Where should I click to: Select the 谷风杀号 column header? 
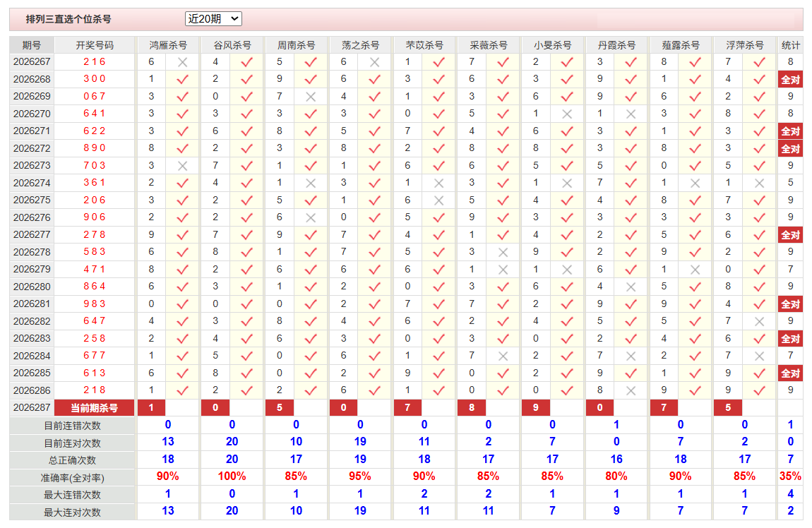click(232, 45)
